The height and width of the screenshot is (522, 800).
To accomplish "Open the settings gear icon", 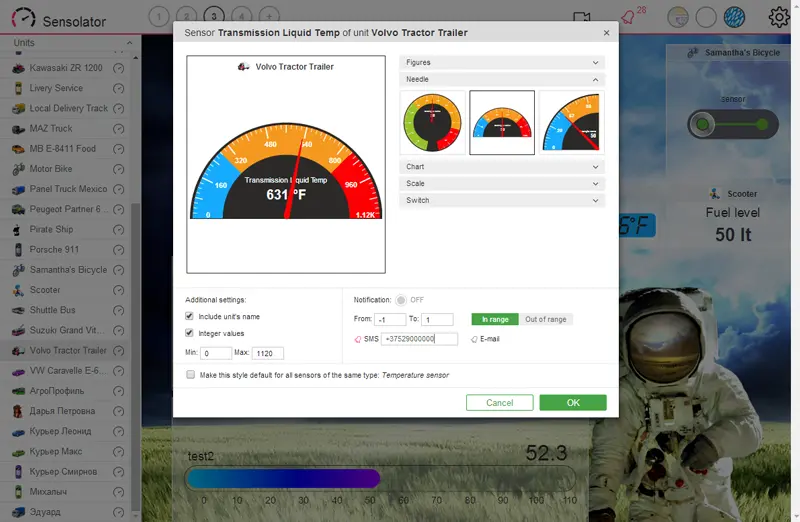I will 779,17.
